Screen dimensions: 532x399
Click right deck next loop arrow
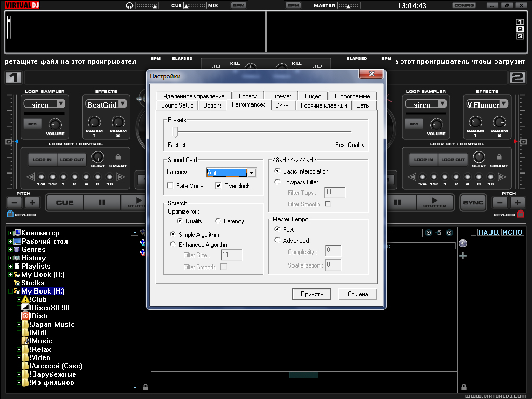coord(502,177)
